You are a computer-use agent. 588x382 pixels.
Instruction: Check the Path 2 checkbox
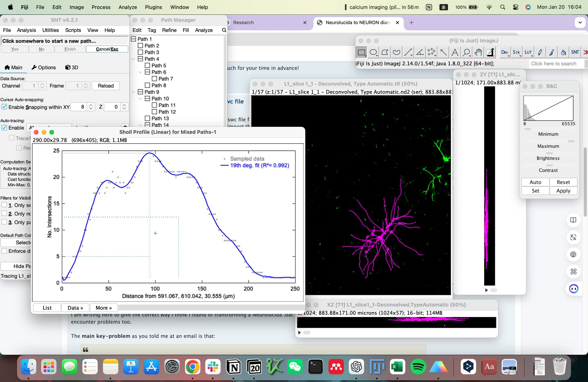point(141,45)
